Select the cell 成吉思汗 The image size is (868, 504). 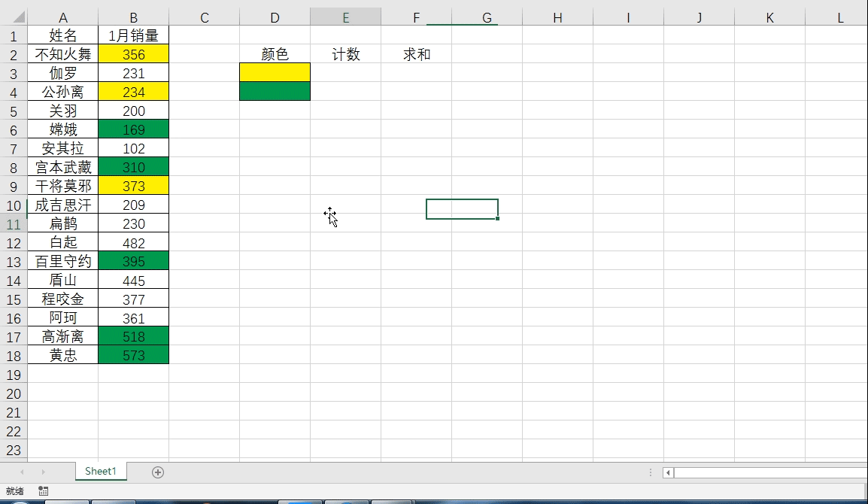pyautogui.click(x=62, y=205)
